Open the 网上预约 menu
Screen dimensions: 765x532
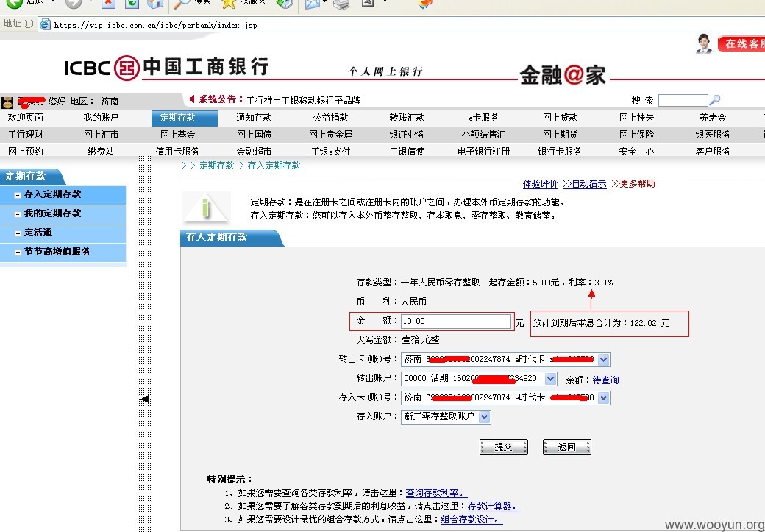(x=25, y=152)
